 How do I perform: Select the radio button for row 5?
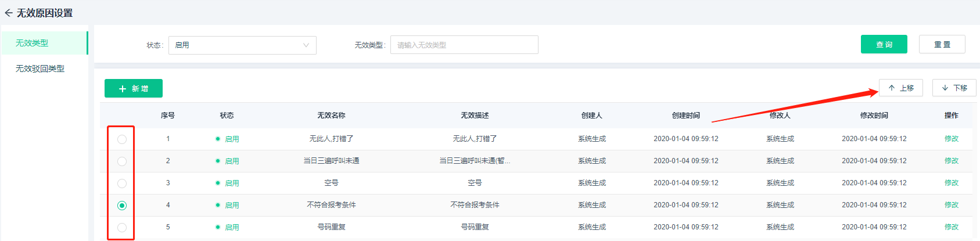(x=122, y=228)
